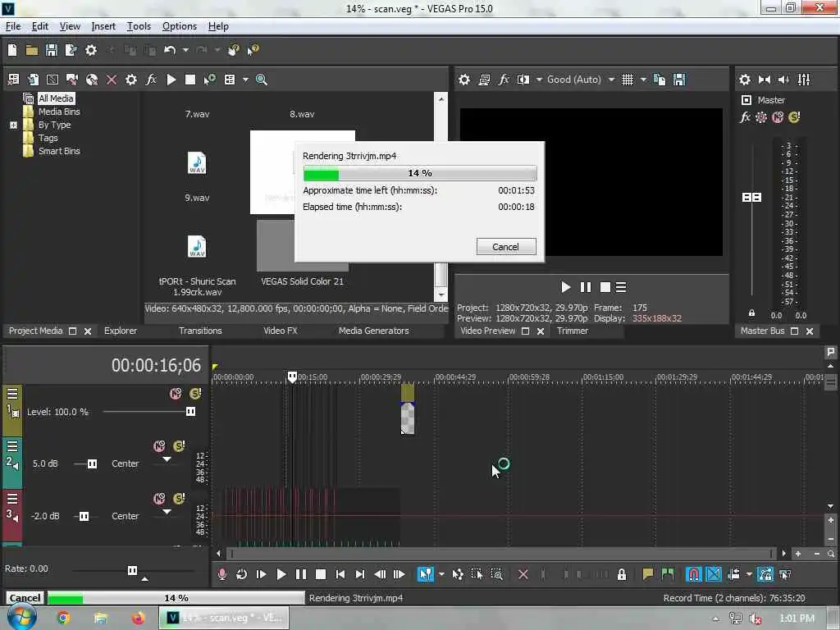Save the project with the floppy disk icon
840x630 pixels.
[52, 50]
